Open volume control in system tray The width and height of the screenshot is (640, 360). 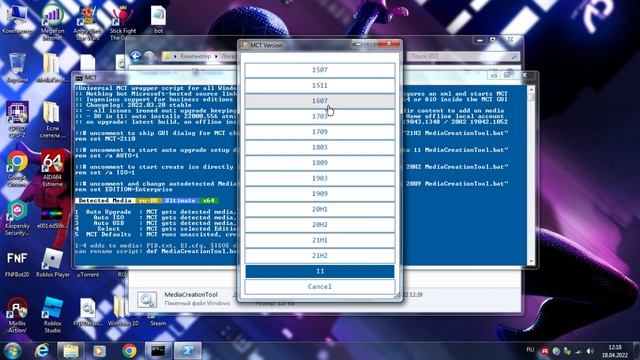click(590, 351)
